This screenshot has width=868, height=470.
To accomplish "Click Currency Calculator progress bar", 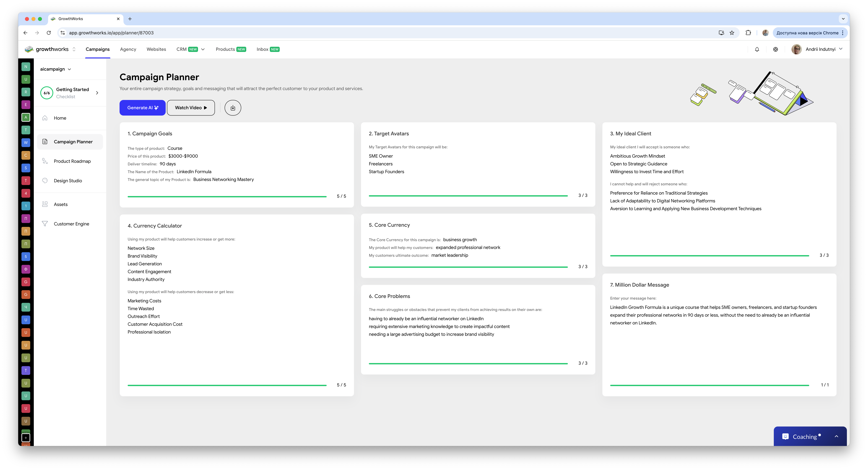I will pyautogui.click(x=227, y=385).
